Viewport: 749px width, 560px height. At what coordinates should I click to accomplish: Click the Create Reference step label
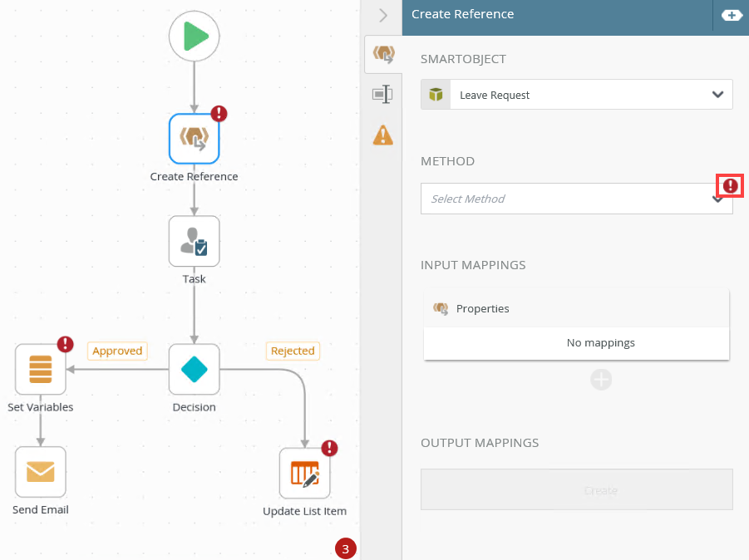pos(194,177)
